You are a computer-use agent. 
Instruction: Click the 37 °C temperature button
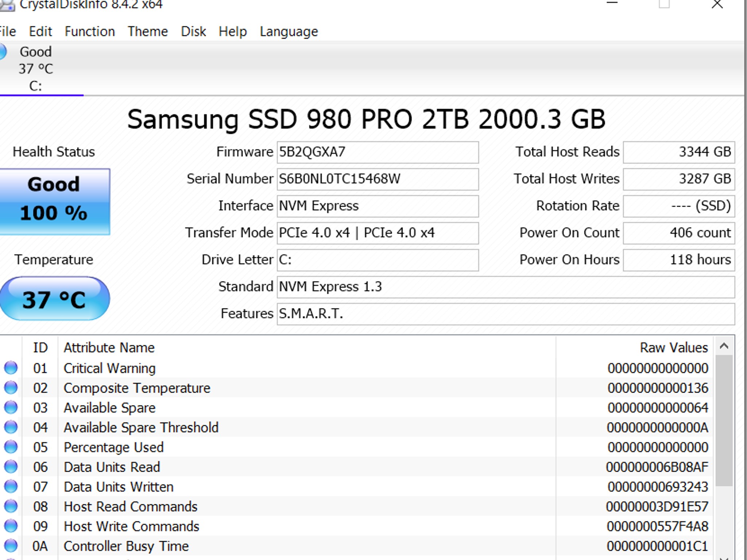point(54,299)
